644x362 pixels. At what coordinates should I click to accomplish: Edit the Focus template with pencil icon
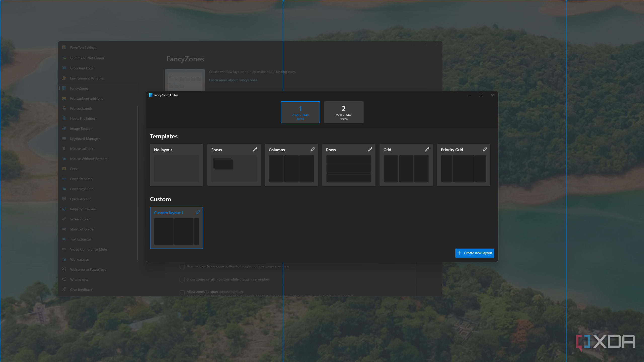[255, 149]
